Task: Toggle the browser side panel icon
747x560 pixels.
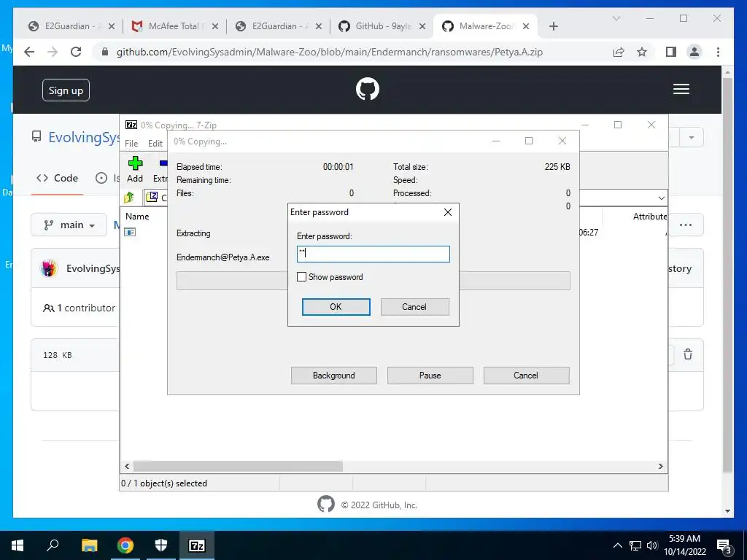Action: click(671, 52)
